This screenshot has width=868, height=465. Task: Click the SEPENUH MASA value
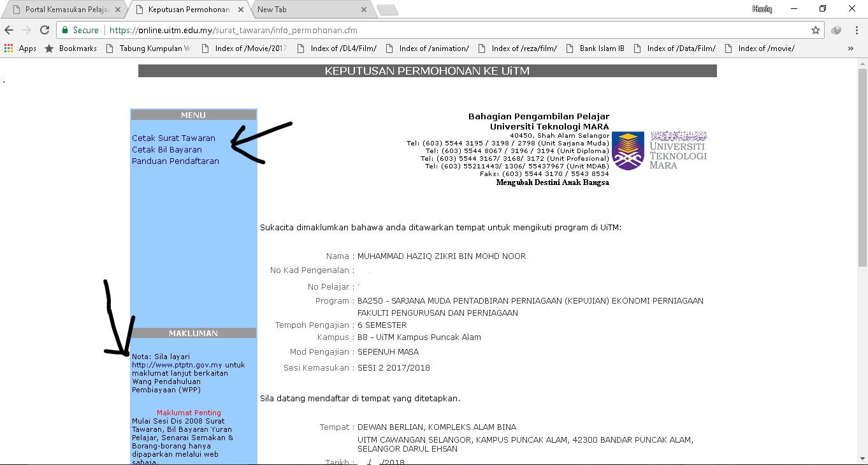point(388,352)
